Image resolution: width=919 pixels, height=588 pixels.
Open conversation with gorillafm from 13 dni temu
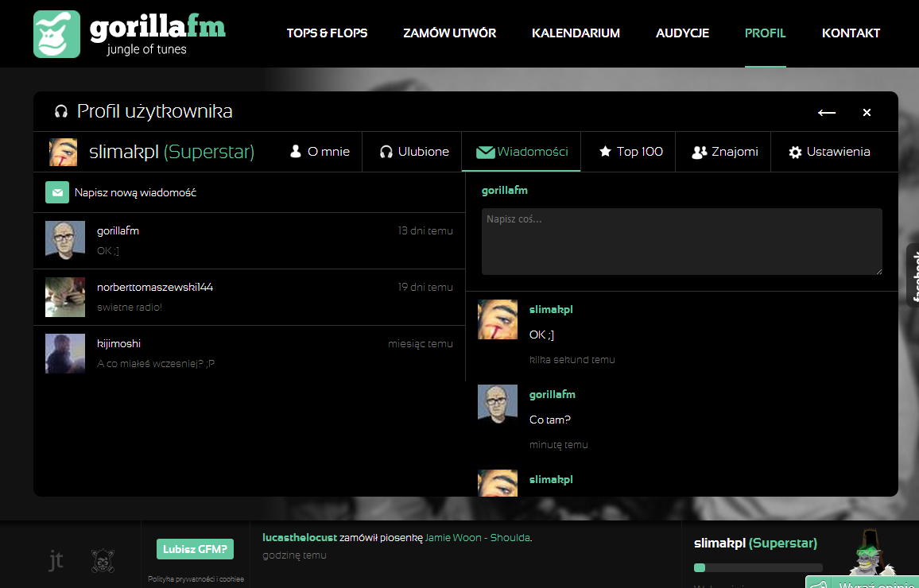pyautogui.click(x=249, y=241)
